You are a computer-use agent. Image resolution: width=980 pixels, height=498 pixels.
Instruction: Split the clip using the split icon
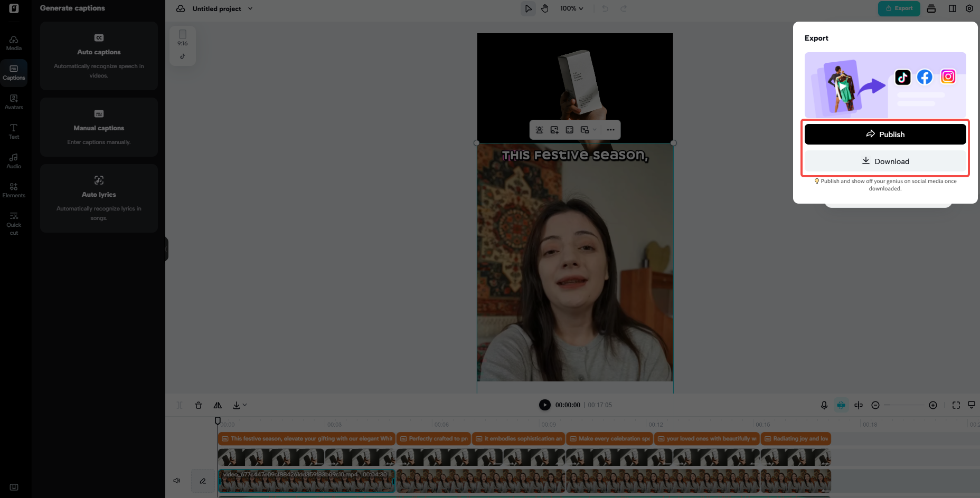(179, 405)
